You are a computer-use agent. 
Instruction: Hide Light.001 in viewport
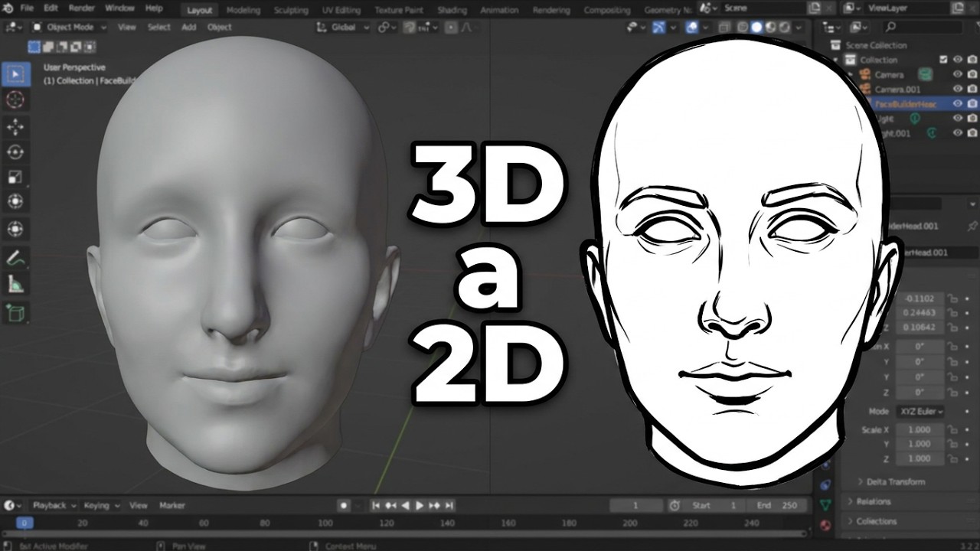[958, 132]
